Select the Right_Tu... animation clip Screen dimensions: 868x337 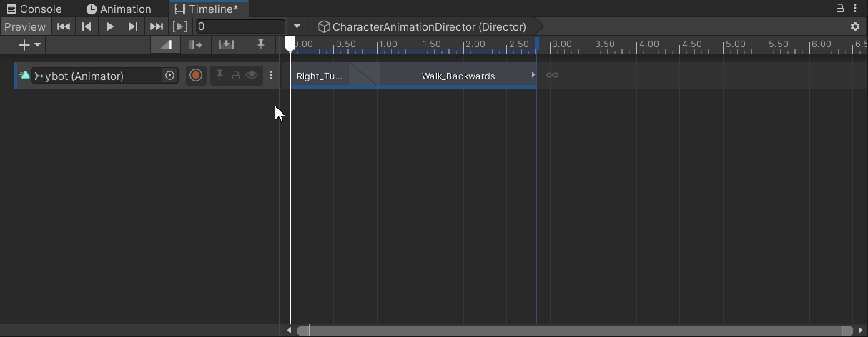point(320,76)
